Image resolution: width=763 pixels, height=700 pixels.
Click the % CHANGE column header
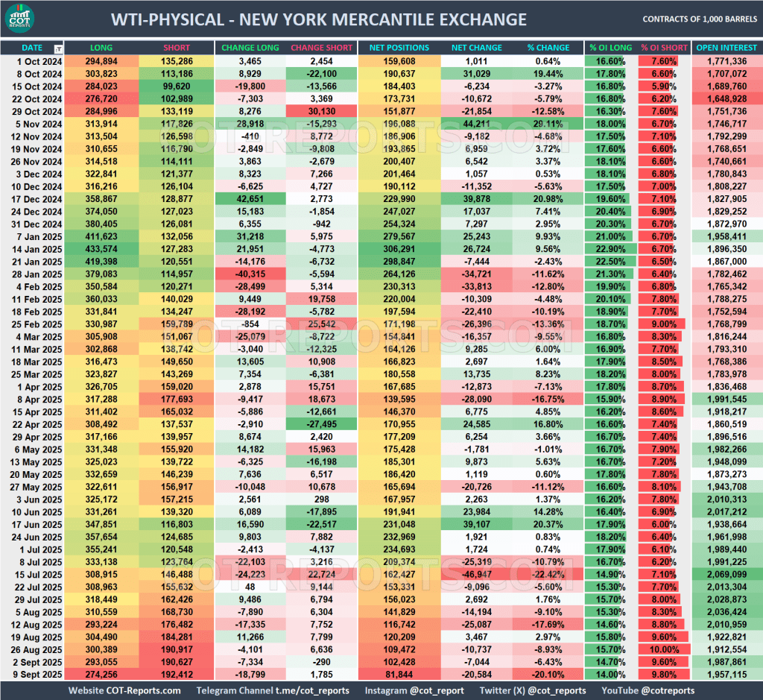click(548, 46)
